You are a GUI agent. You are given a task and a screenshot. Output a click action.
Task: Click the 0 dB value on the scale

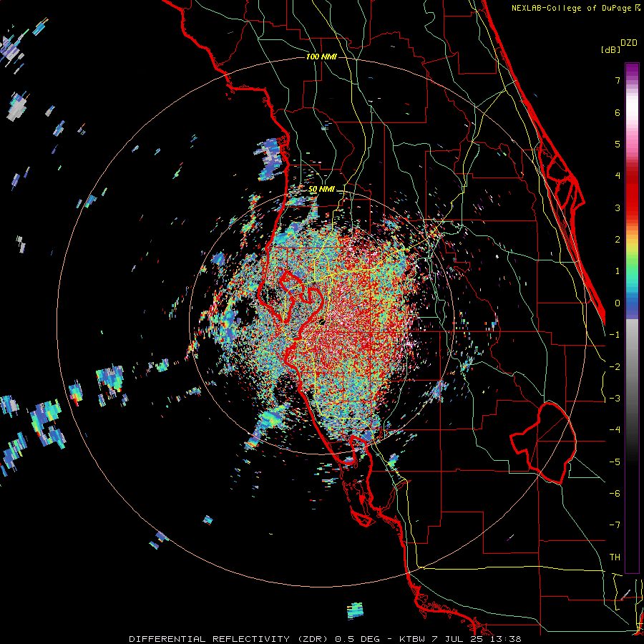point(618,303)
